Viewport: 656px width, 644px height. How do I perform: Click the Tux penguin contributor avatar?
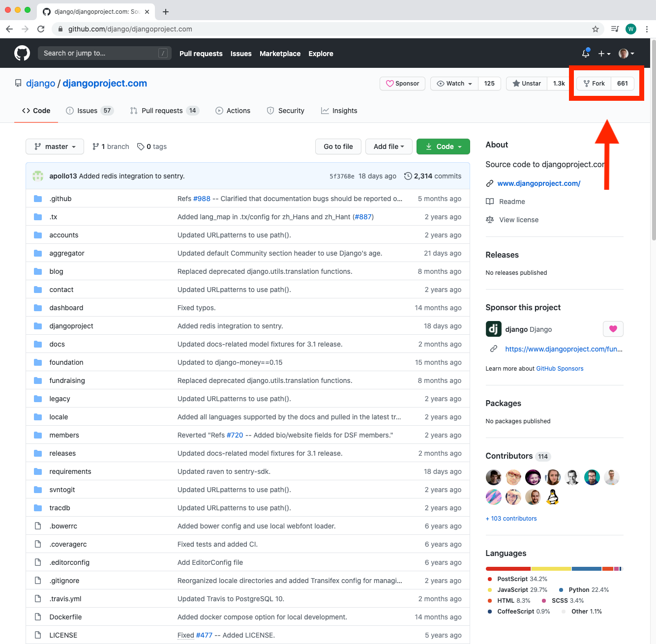tap(553, 497)
